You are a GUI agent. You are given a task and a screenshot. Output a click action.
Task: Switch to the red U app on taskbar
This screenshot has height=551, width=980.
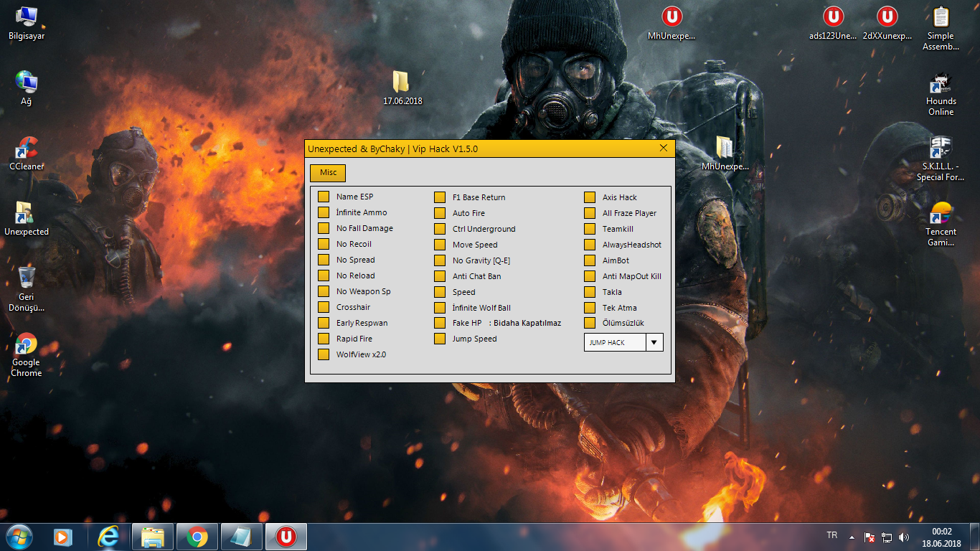[x=286, y=536]
